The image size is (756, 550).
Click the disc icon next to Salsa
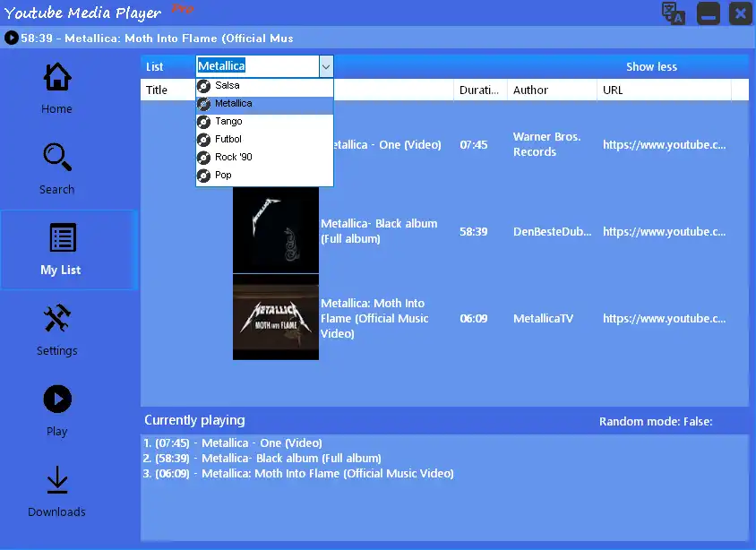pos(204,86)
